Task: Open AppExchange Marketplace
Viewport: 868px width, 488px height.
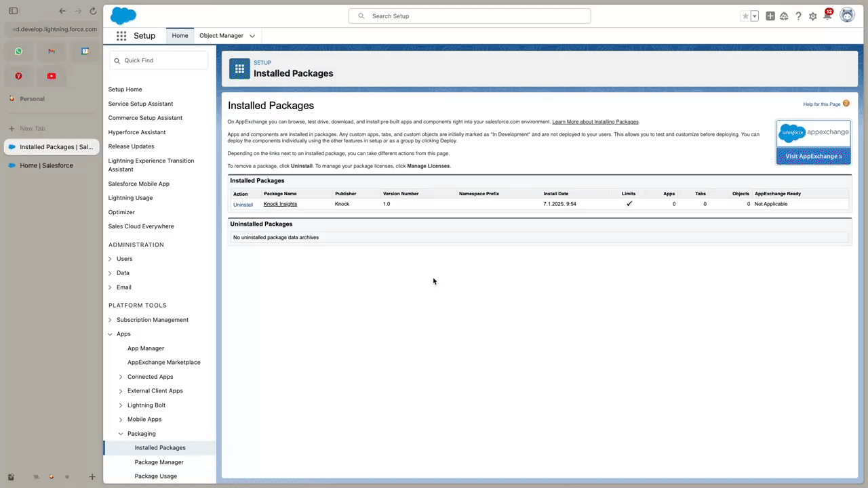Action: [x=164, y=363]
